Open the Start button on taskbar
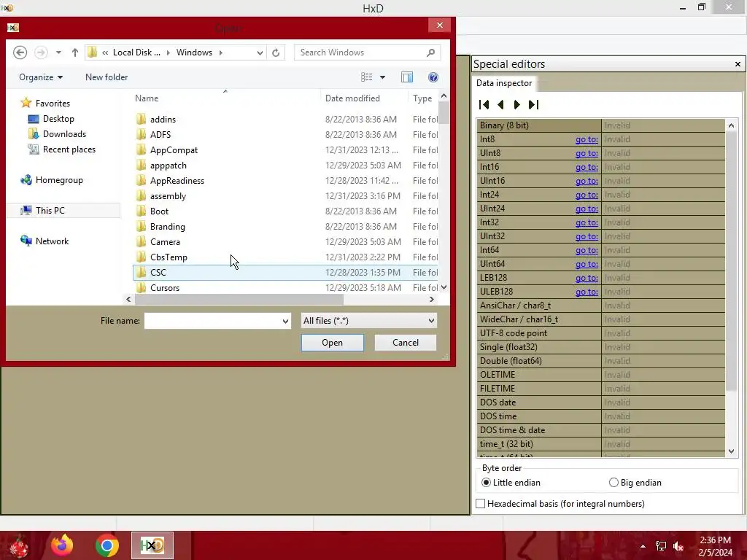This screenshot has width=747, height=560. pos(19,547)
